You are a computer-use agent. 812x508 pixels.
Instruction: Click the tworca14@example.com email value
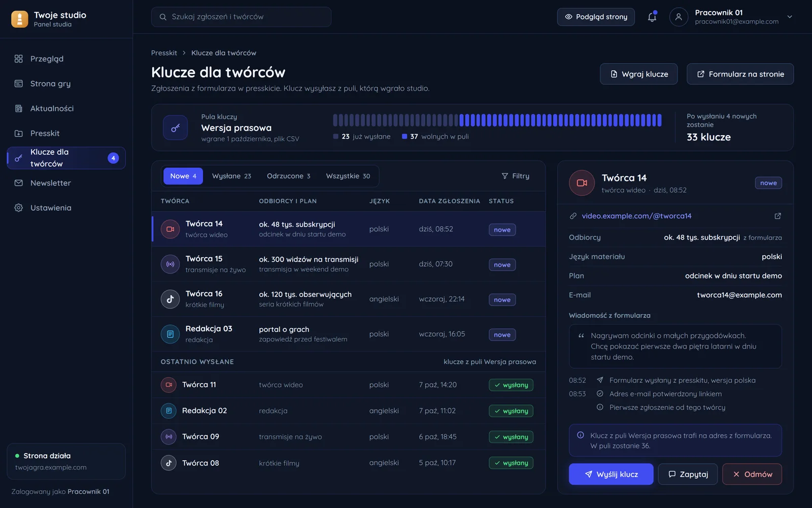[x=739, y=295]
